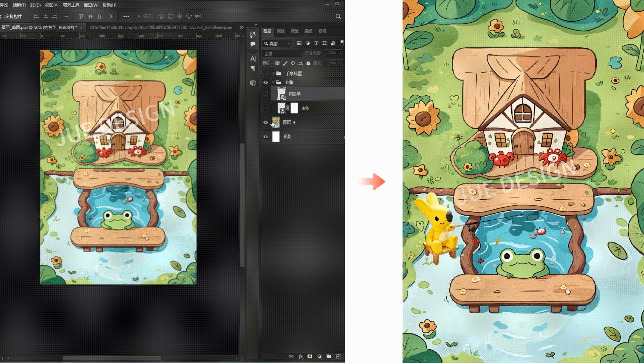Screen dimensions: 644x363
Task: Switch to the c01ef0ae… webp document tab
Action: (x=161, y=27)
